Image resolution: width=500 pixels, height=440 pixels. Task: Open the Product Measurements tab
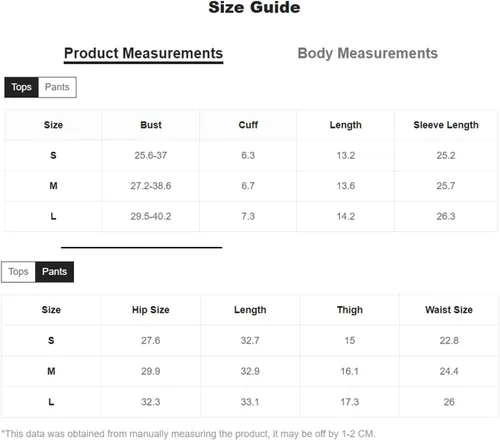pyautogui.click(x=143, y=54)
